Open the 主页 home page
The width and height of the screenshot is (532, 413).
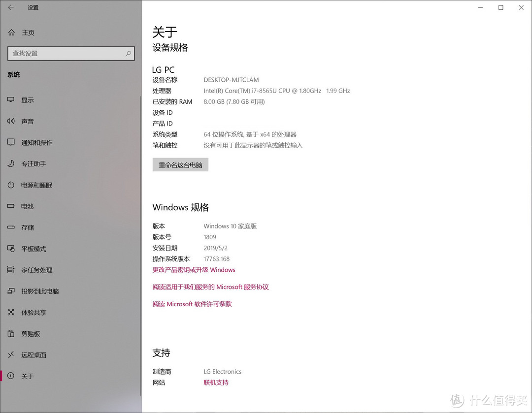point(28,32)
